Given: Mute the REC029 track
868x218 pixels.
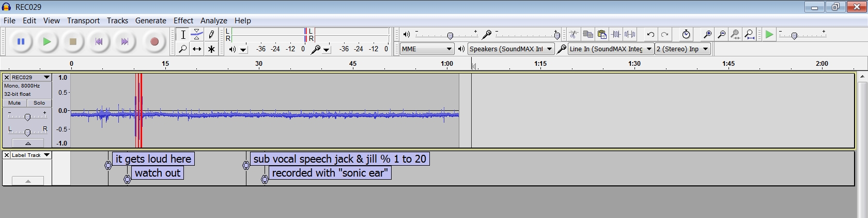Looking at the screenshot, I should coord(14,103).
